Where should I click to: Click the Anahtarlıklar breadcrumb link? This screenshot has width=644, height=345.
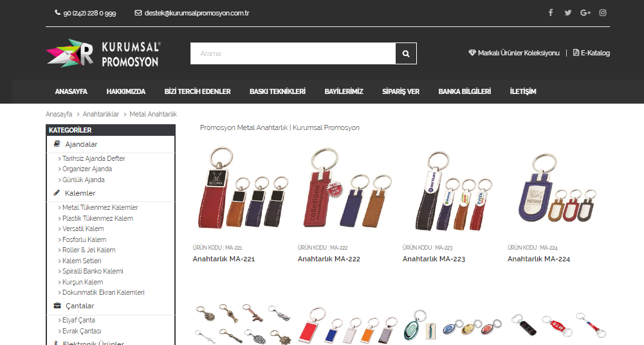100,114
